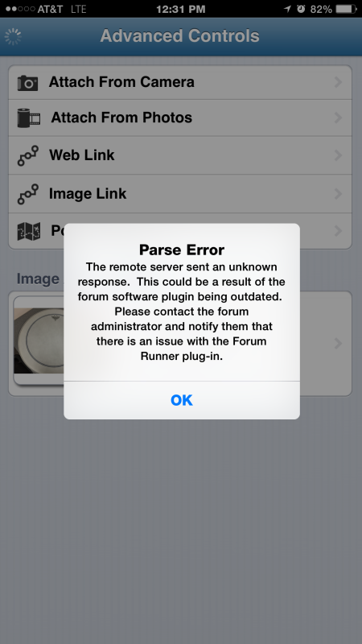Click the film roll icon for Attach From Photos
Image resolution: width=362 pixels, height=644 pixels.
click(x=29, y=118)
